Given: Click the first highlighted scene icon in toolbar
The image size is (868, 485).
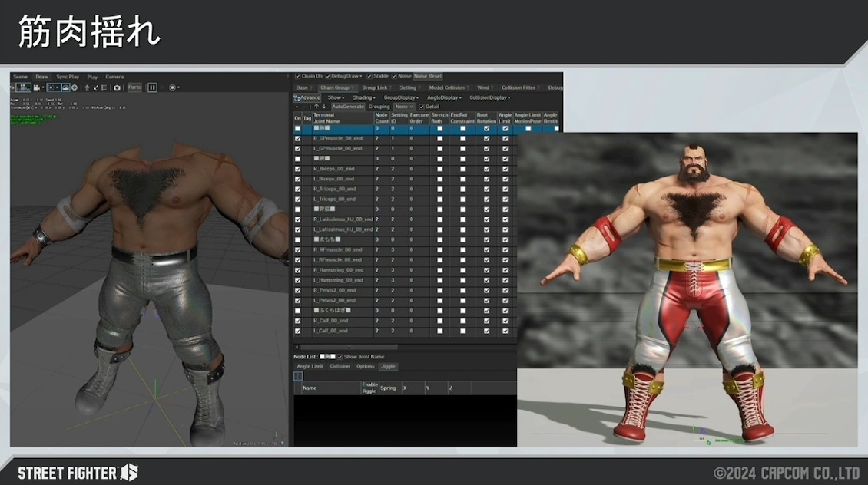Looking at the screenshot, I should (23, 87).
